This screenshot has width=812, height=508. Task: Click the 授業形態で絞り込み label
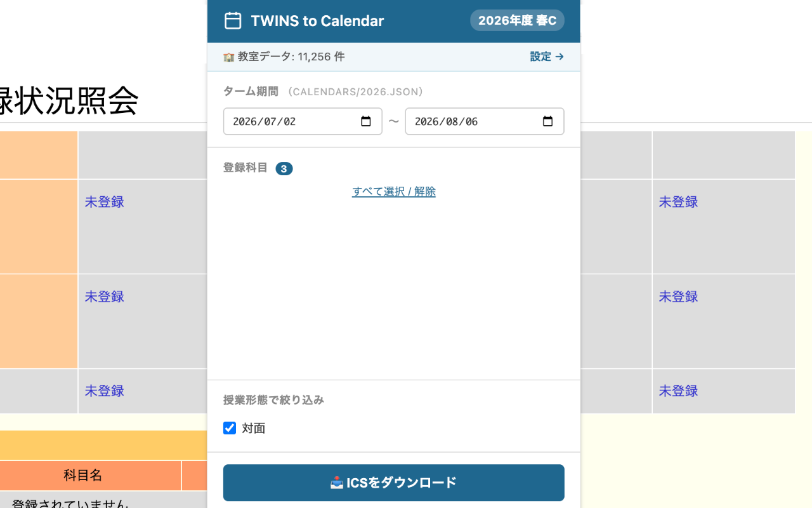[273, 400]
